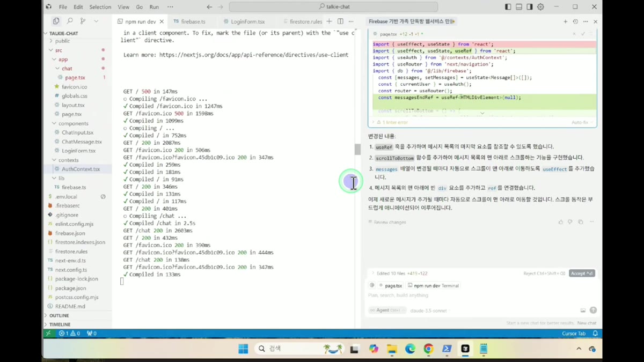Send the prompt with the arrow-up button

point(593,311)
